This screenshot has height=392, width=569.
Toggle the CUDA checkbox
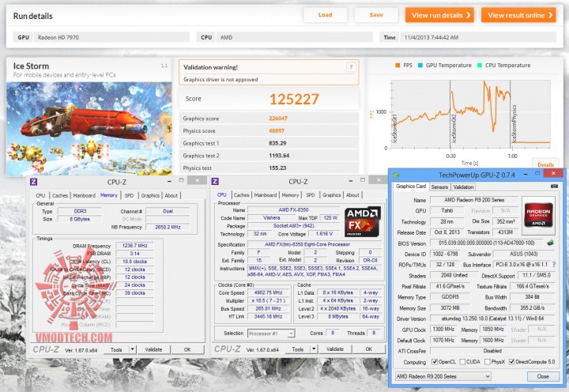pyautogui.click(x=462, y=362)
